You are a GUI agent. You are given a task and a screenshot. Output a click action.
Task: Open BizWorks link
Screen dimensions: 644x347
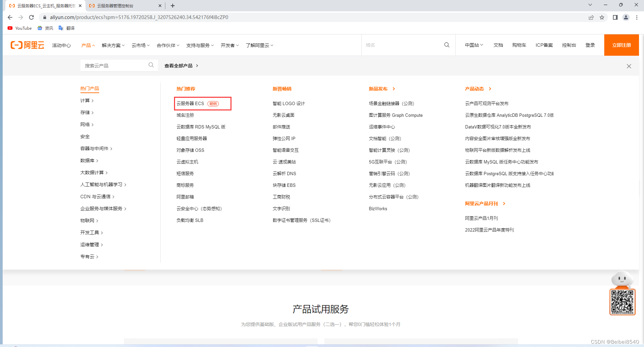378,209
